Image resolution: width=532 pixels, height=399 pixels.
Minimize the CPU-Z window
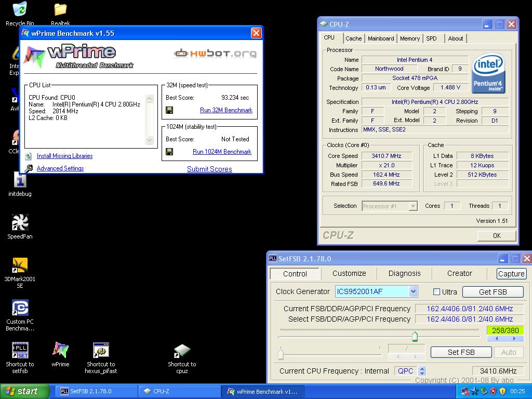(487, 24)
